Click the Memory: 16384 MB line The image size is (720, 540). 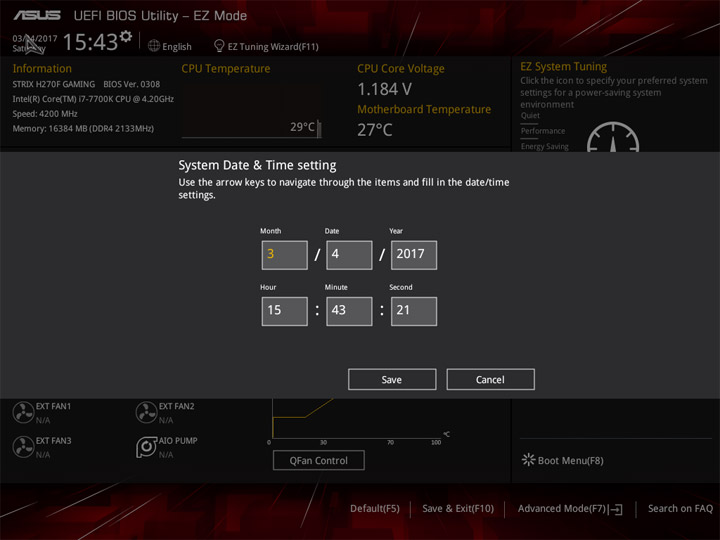coord(83,129)
